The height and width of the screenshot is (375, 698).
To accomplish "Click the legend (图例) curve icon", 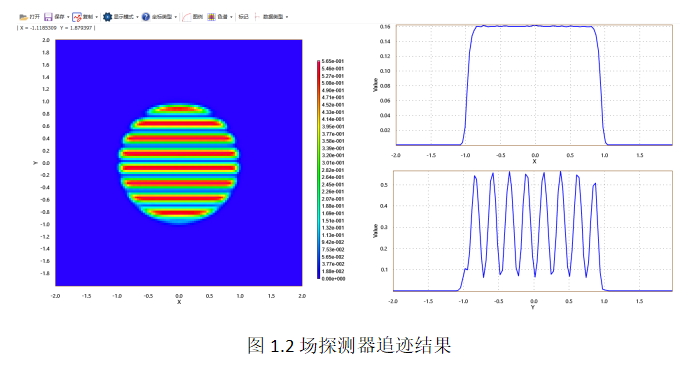I will pyautogui.click(x=187, y=17).
